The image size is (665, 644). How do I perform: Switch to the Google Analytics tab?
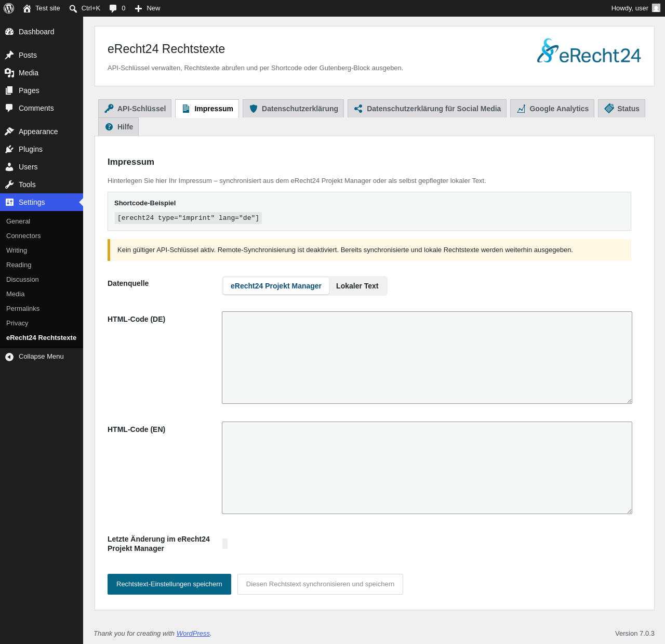click(x=552, y=109)
